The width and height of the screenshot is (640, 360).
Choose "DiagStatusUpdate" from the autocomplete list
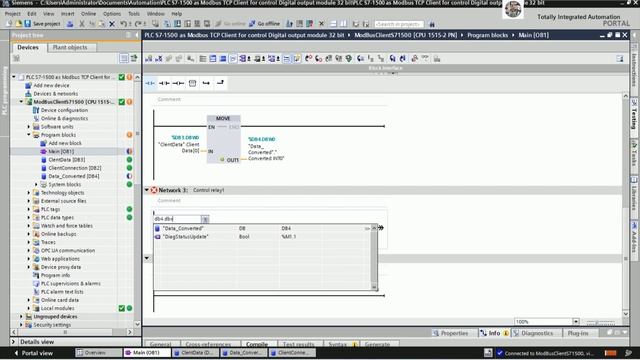262,236
